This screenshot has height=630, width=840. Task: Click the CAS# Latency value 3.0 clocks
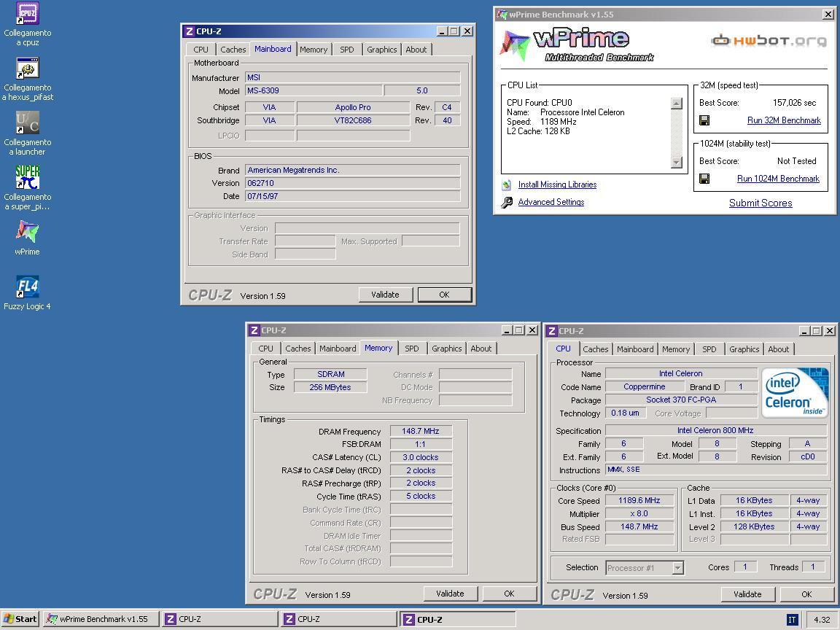[x=421, y=457]
